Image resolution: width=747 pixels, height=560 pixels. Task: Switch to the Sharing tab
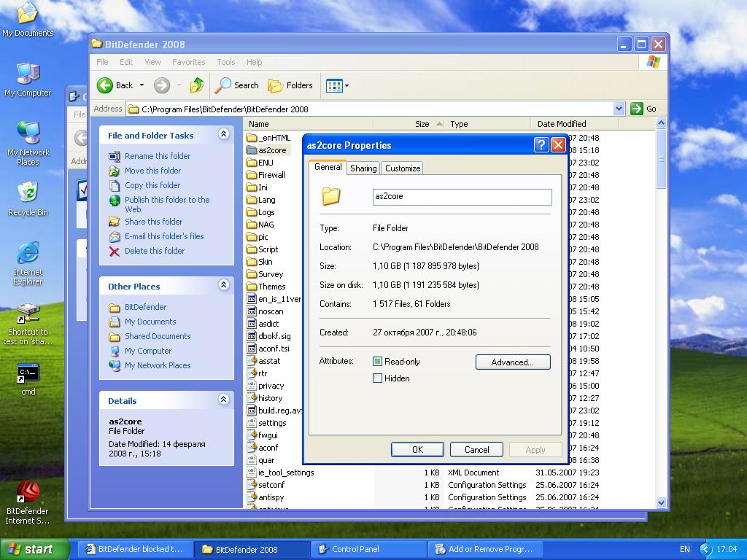363,168
